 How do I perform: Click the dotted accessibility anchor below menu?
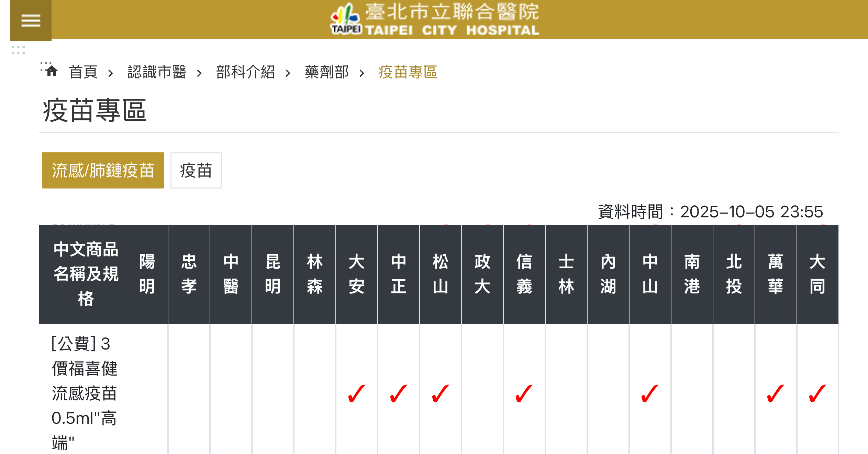coord(18,50)
